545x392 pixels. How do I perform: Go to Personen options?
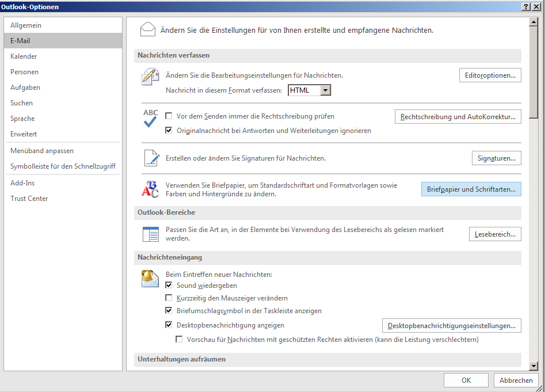[x=63, y=72]
